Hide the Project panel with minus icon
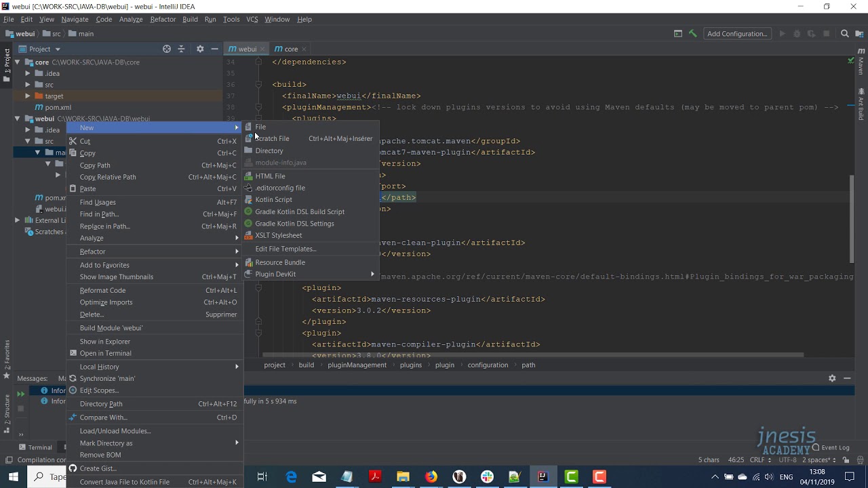Viewport: 868px width, 488px height. 214,49
